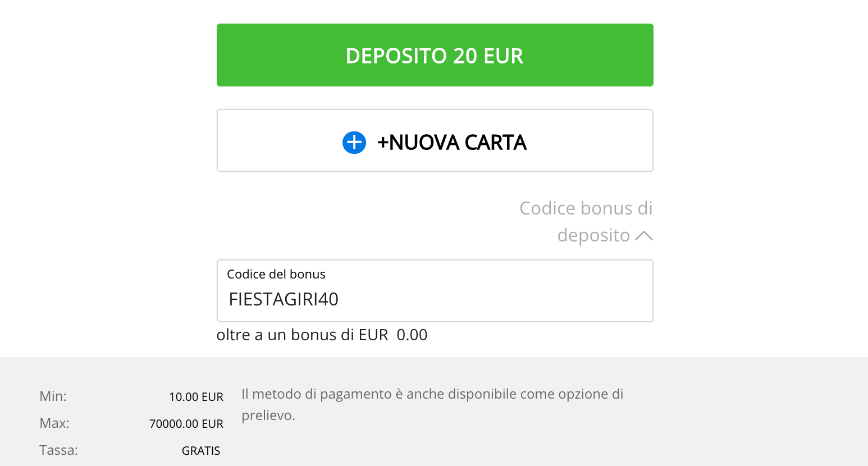Click the FIESTAGIRI40 code text

click(284, 299)
